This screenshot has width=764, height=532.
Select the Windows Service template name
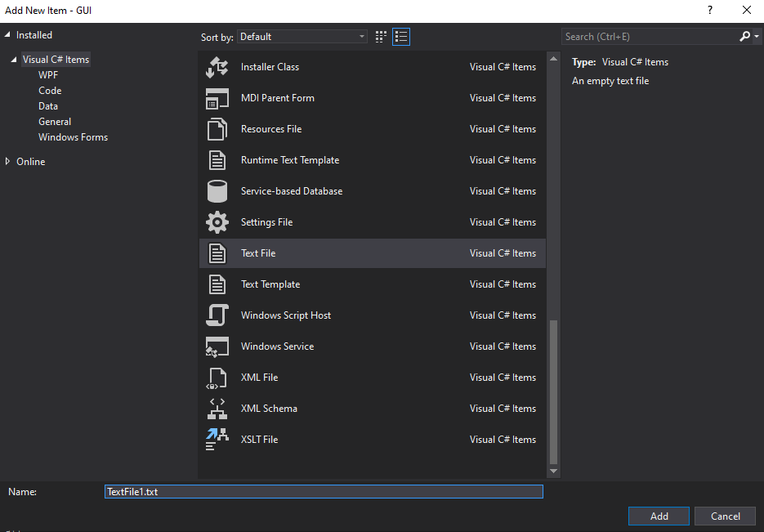(277, 346)
